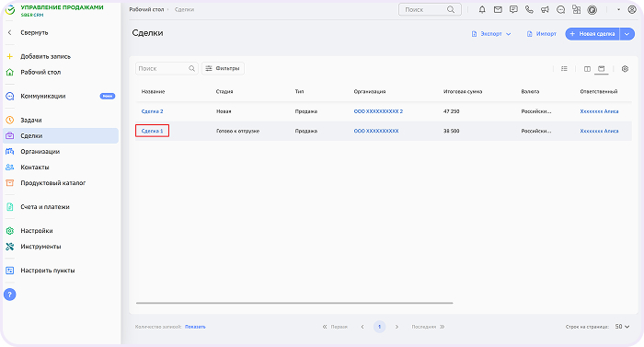Viewport: 644px width, 347px height.
Task: Open table settings gear icon
Action: [625, 69]
